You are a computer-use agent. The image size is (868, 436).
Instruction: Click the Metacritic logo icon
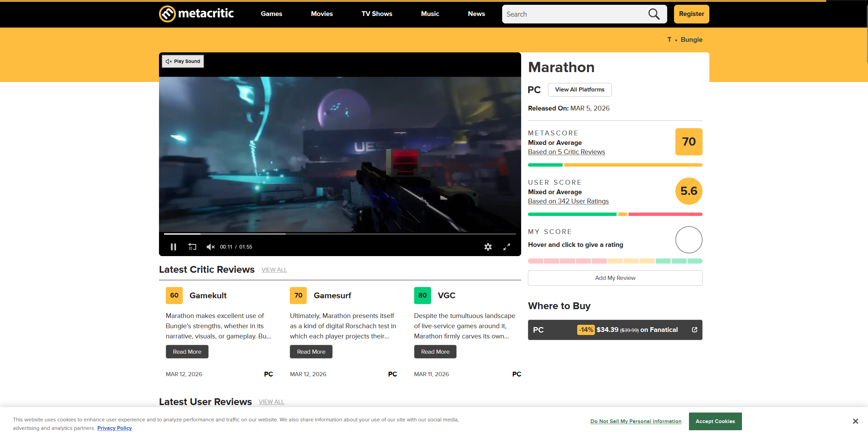167,14
